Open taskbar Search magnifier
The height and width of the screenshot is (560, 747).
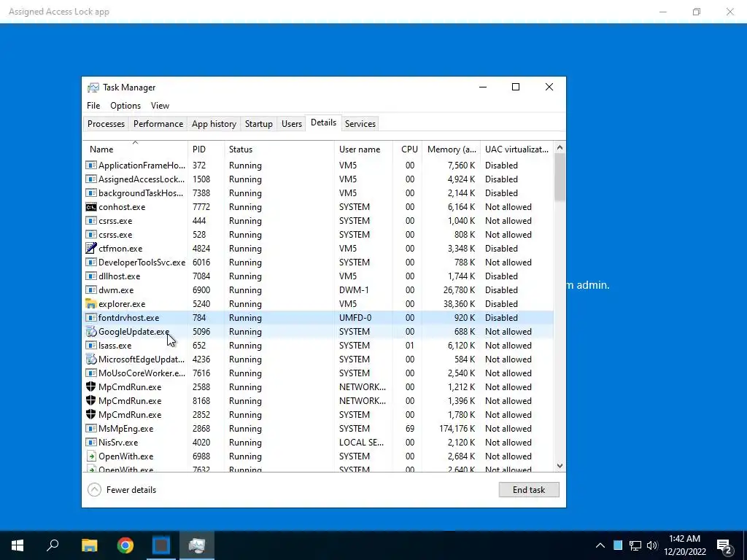(53, 545)
